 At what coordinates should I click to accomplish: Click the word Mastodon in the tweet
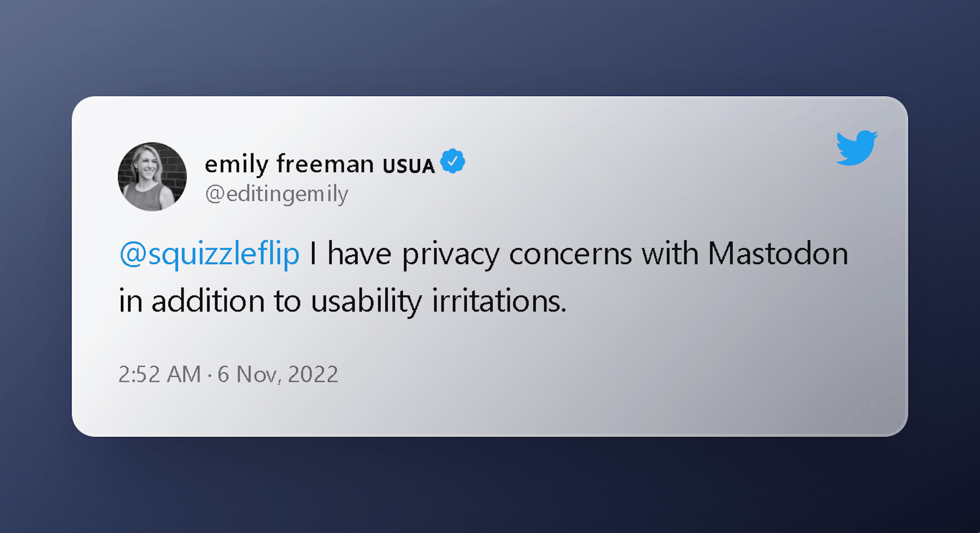pyautogui.click(x=778, y=254)
